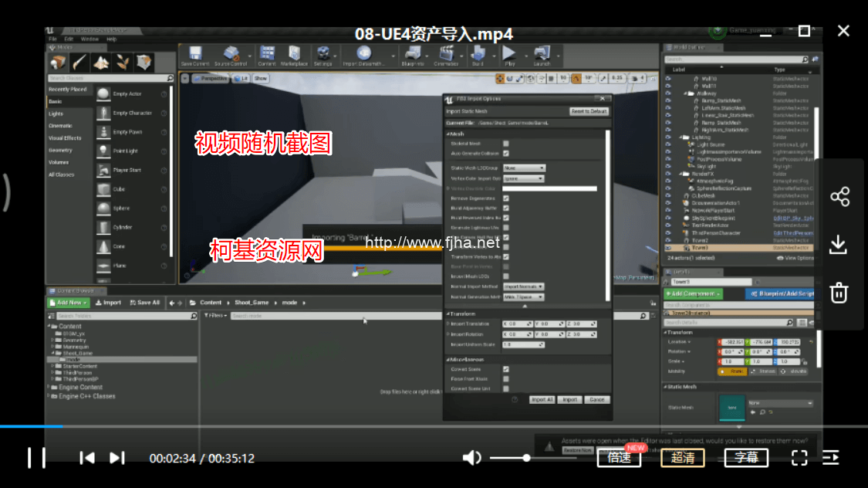Viewport: 868px width, 488px height.
Task: Click Reset to Default button
Action: (x=589, y=111)
